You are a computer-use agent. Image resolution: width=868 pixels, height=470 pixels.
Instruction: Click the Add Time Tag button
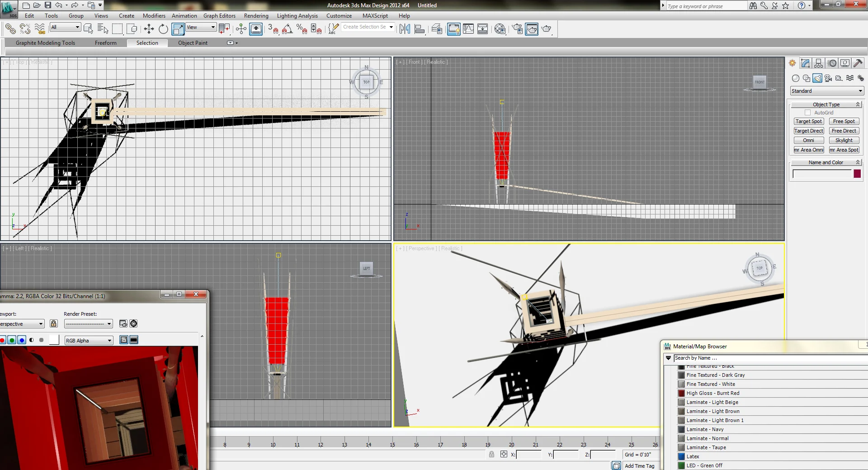pyautogui.click(x=640, y=466)
